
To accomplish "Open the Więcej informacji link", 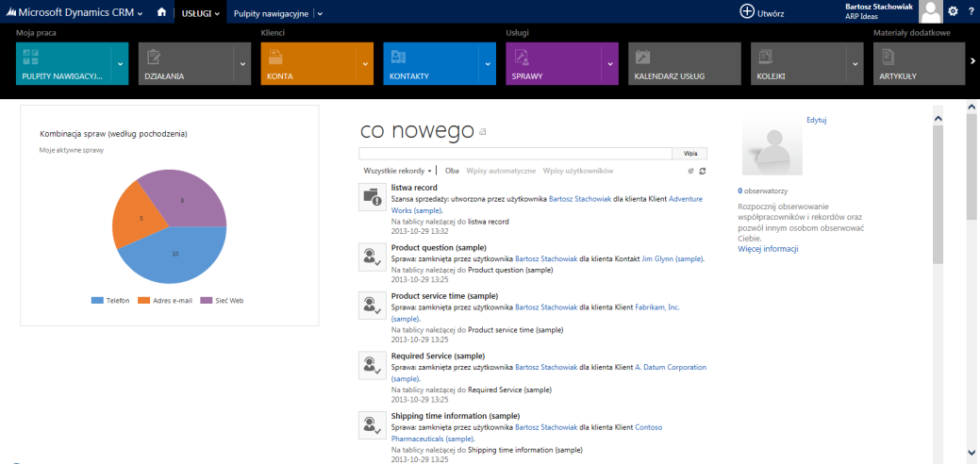I will click(x=768, y=249).
